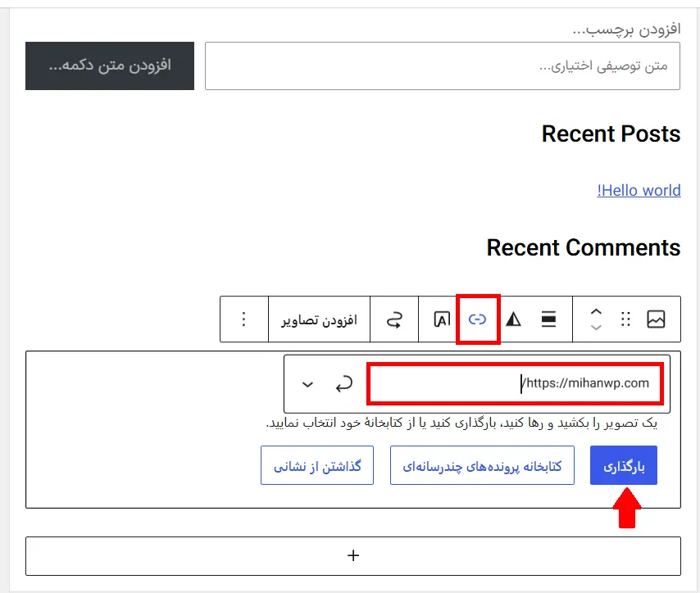Image resolution: width=700 pixels, height=593 pixels.
Task: Open the block alignment icon
Action: (548, 319)
